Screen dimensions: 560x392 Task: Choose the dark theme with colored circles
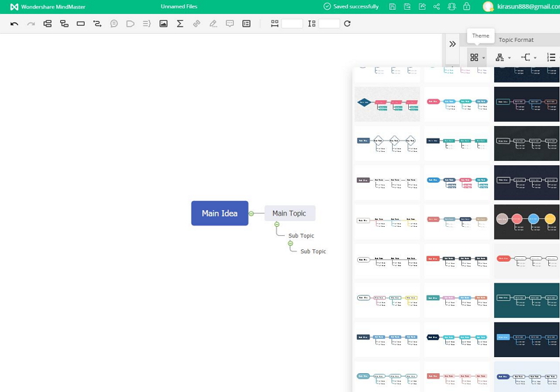526,220
